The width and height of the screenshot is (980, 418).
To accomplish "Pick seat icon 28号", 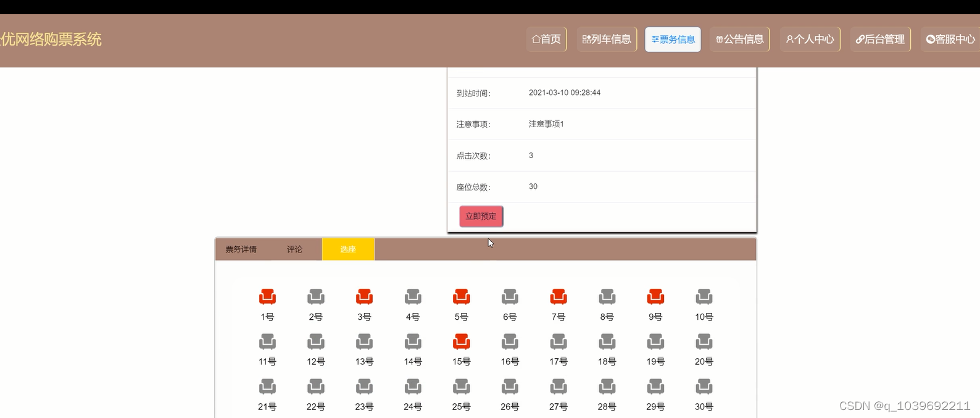I will point(607,387).
